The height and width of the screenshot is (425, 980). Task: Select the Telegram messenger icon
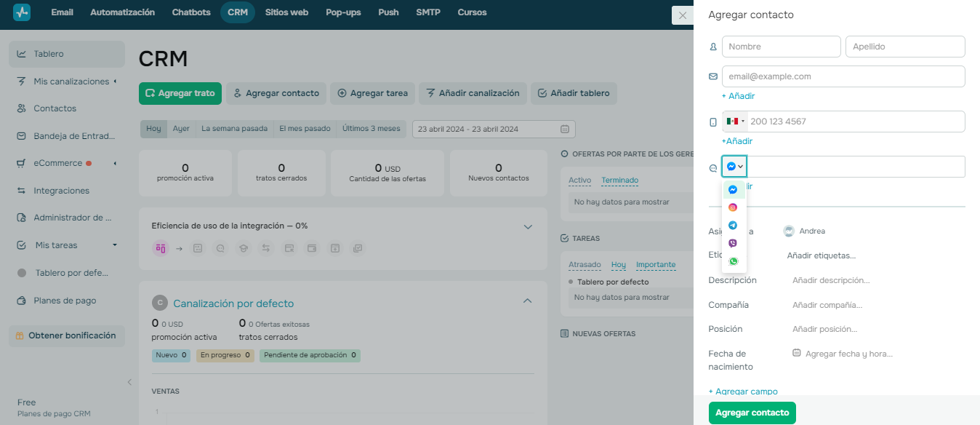[733, 225]
